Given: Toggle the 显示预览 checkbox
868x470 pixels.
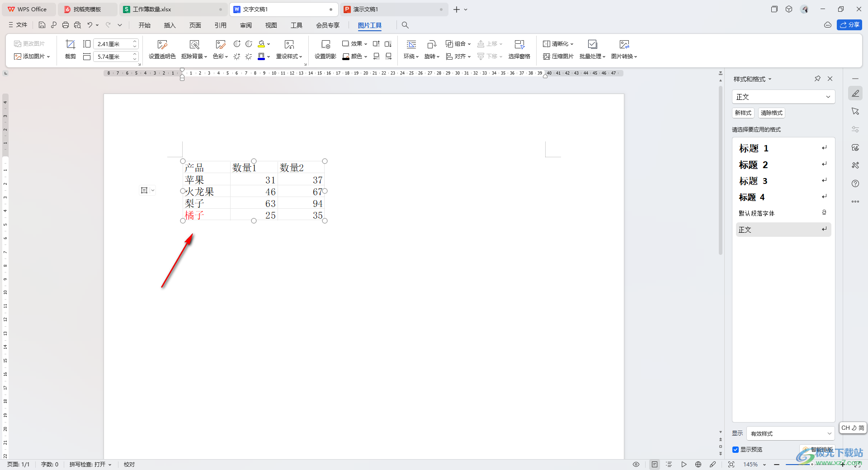Looking at the screenshot, I should (x=736, y=450).
